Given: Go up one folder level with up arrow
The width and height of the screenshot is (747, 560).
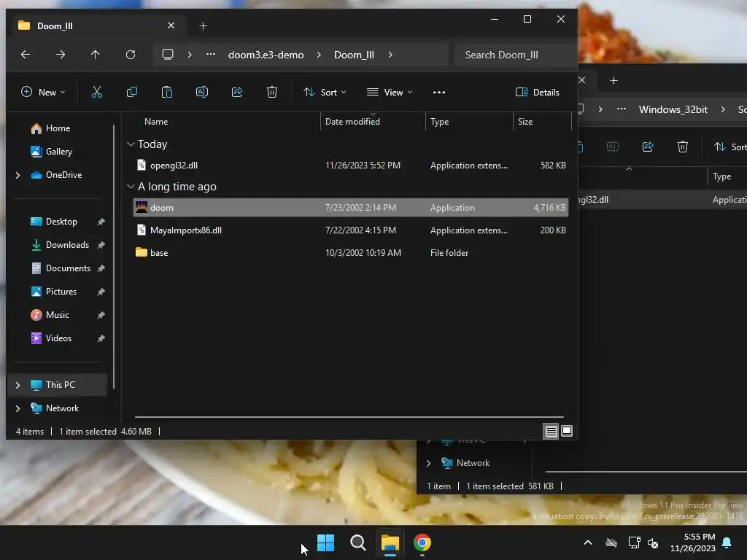Looking at the screenshot, I should tap(96, 55).
